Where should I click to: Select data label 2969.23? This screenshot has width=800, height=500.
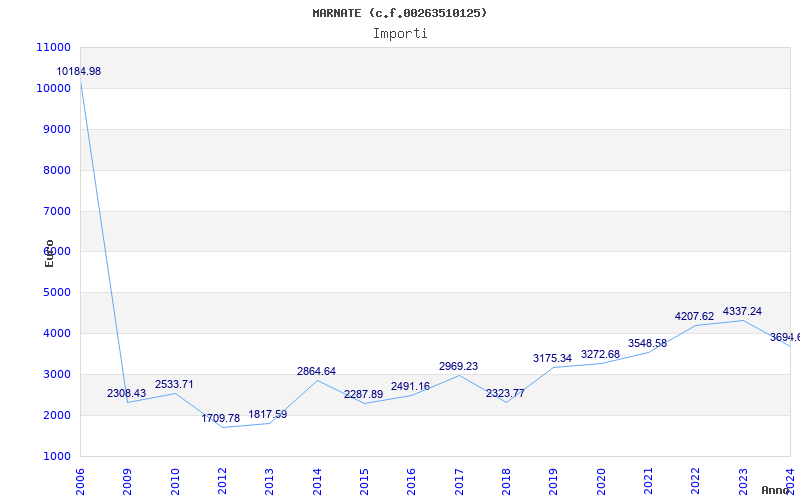458,366
